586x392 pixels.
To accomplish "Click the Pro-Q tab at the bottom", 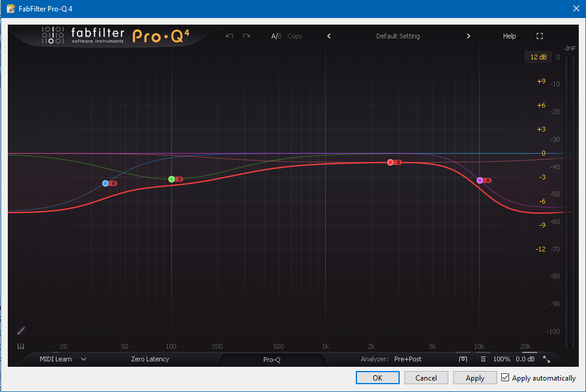I will click(x=272, y=360).
